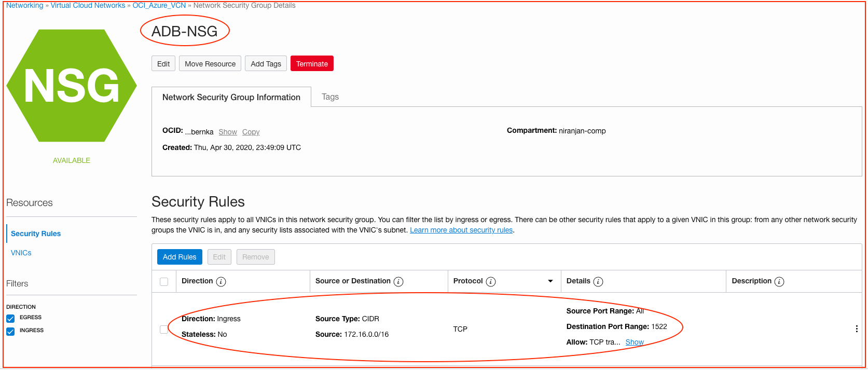Click the Description column info icon
This screenshot has height=370, width=868.
tap(779, 282)
